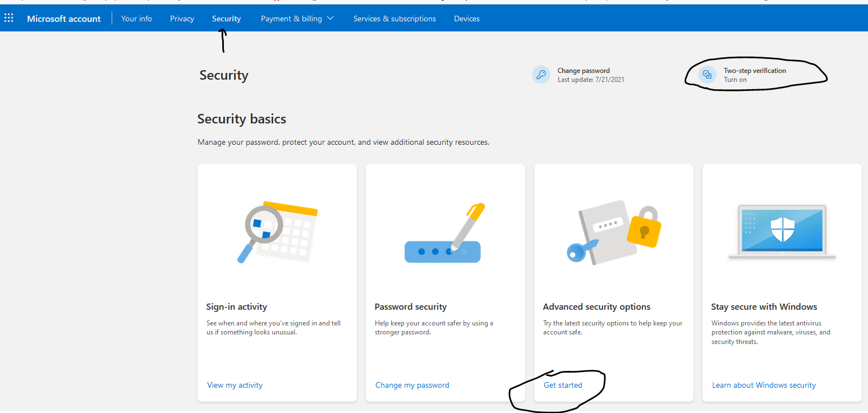The height and width of the screenshot is (413, 868).
Task: Click the Security basics heading
Action: [242, 119]
